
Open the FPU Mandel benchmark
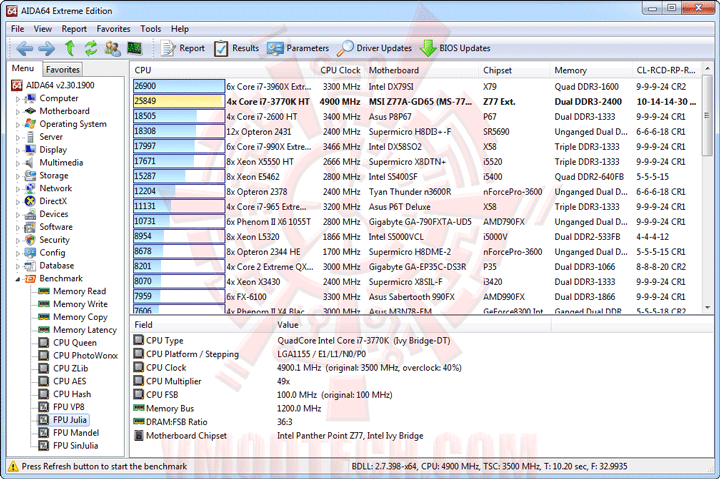tap(69, 433)
